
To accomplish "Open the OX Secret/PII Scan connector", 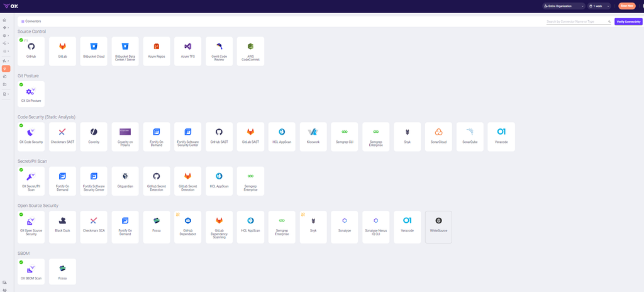I will (31, 181).
